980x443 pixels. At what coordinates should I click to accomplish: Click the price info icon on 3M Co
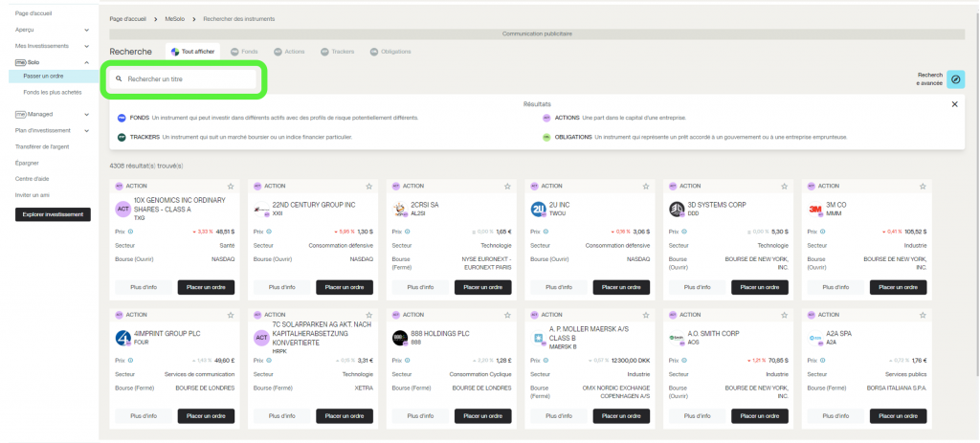click(x=822, y=232)
